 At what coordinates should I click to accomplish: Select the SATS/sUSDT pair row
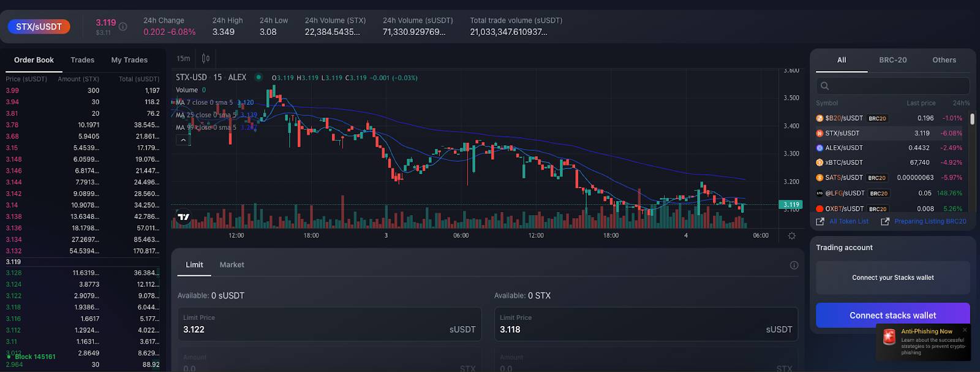click(x=889, y=178)
